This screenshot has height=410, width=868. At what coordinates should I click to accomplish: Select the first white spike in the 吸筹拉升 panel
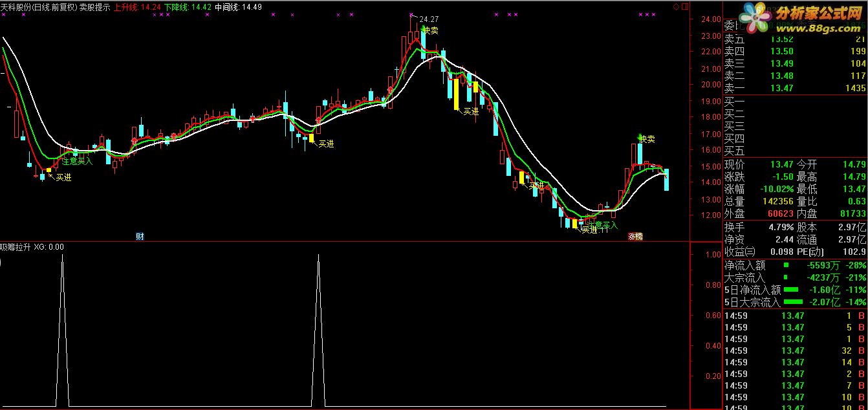(62, 330)
